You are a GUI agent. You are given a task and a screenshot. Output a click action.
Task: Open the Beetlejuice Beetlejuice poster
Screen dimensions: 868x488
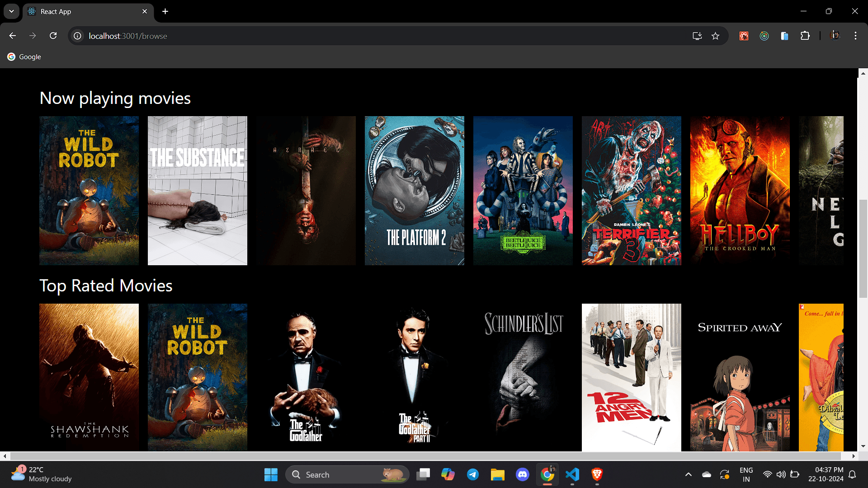tap(523, 191)
